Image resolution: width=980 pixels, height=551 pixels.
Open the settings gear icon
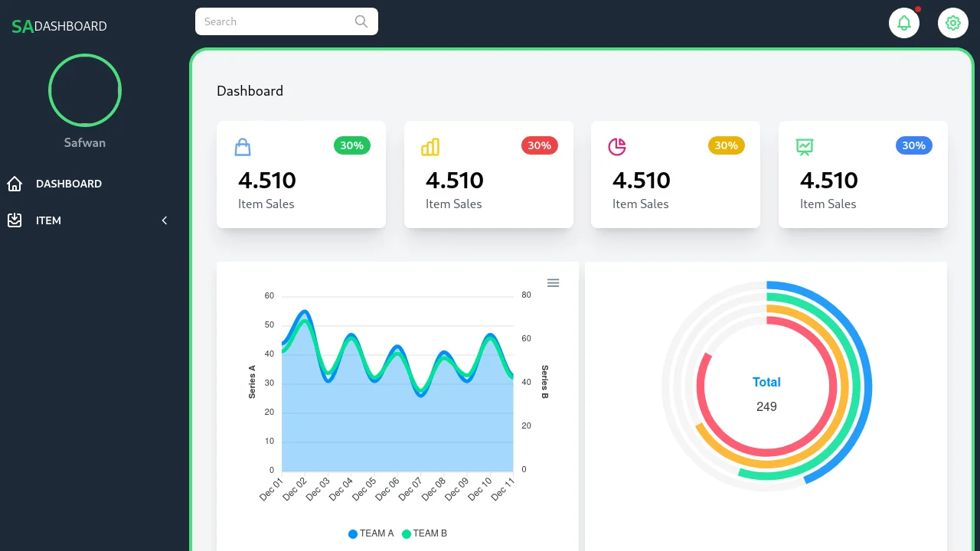[952, 22]
